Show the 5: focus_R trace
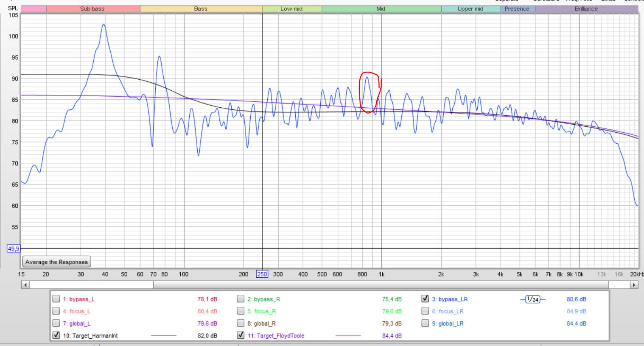644x346 pixels. tap(241, 311)
